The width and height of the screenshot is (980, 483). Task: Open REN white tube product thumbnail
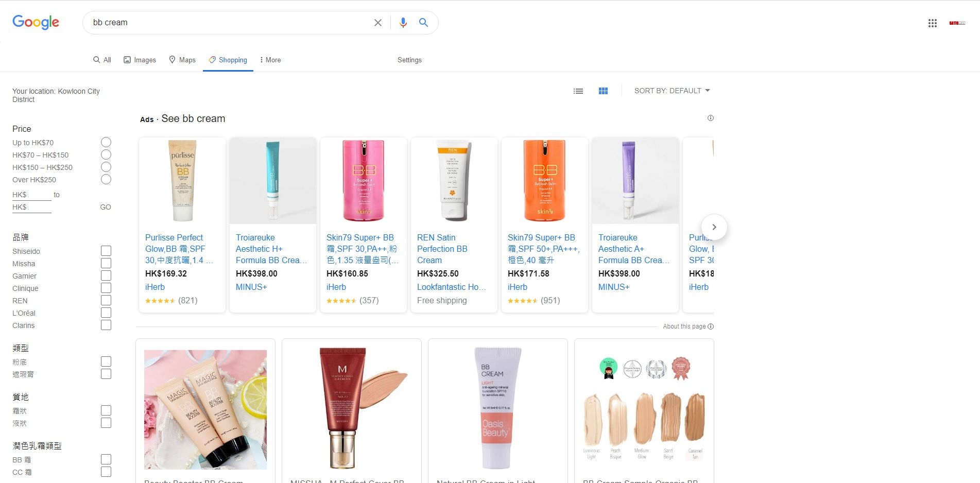pyautogui.click(x=454, y=181)
